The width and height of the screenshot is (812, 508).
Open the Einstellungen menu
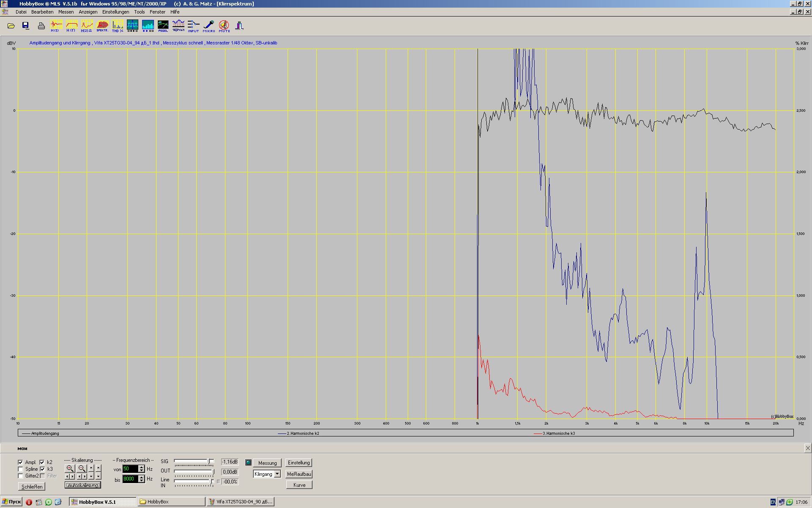click(x=115, y=12)
